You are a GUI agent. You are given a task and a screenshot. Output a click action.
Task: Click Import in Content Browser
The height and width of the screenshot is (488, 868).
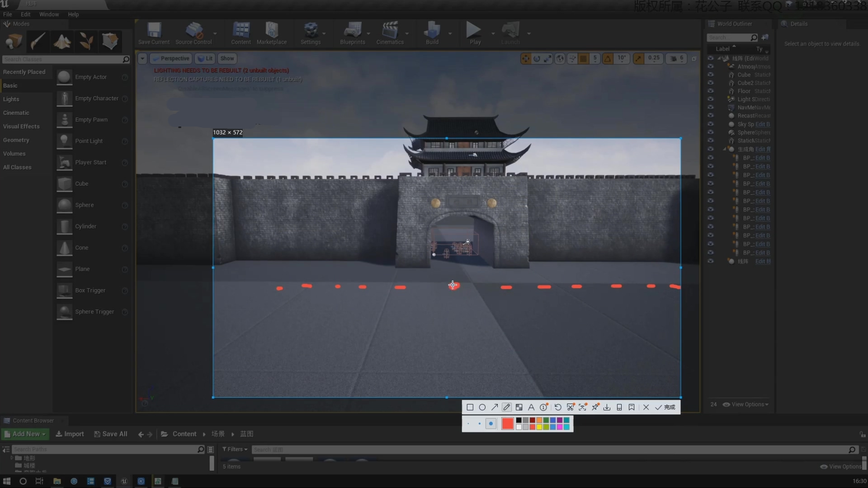pyautogui.click(x=70, y=434)
